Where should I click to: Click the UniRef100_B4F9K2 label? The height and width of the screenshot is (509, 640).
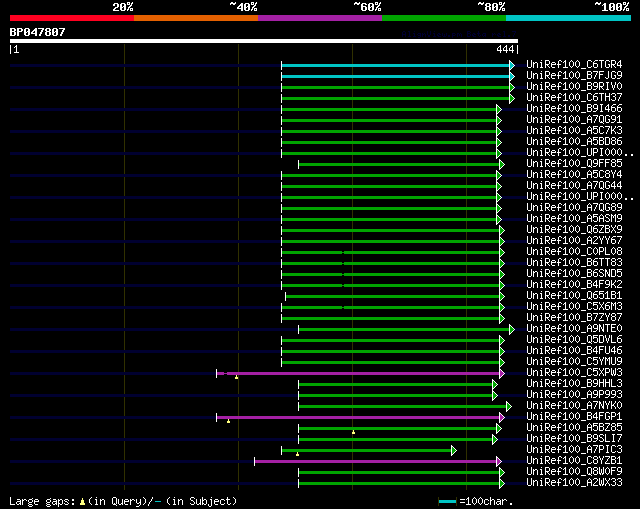[x=574, y=285]
